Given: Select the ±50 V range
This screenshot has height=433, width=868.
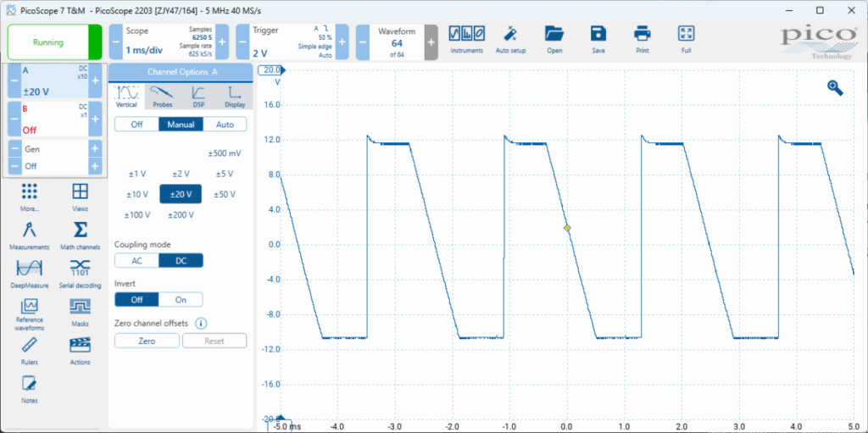Looking at the screenshot, I should pos(225,194).
